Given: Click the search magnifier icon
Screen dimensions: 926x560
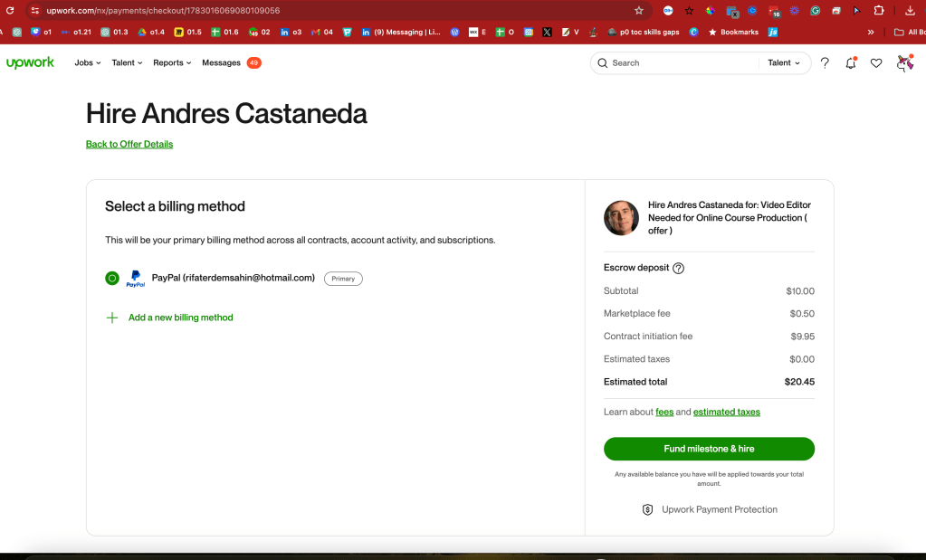Looking at the screenshot, I should (602, 63).
